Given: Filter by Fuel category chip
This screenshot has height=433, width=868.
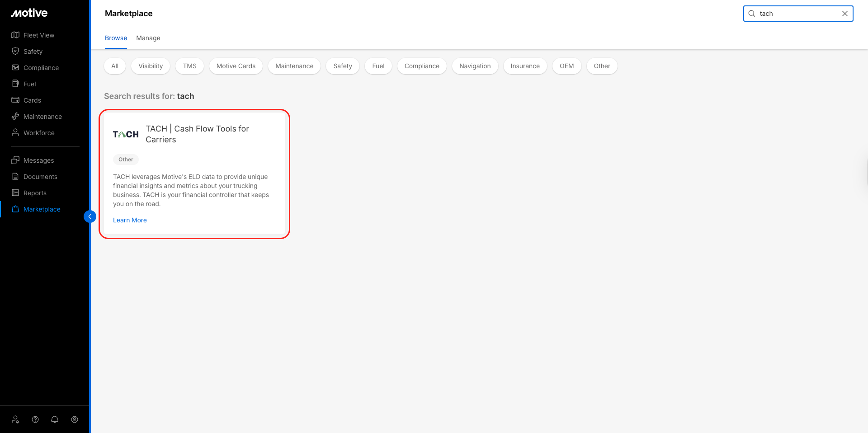Looking at the screenshot, I should [378, 66].
